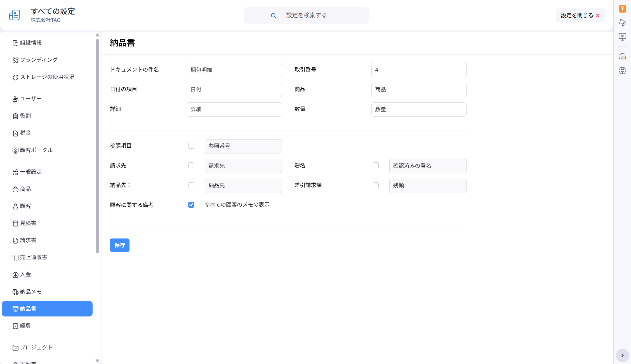
Task: Click the magnifier icon in the search bar
Action: (x=273, y=16)
